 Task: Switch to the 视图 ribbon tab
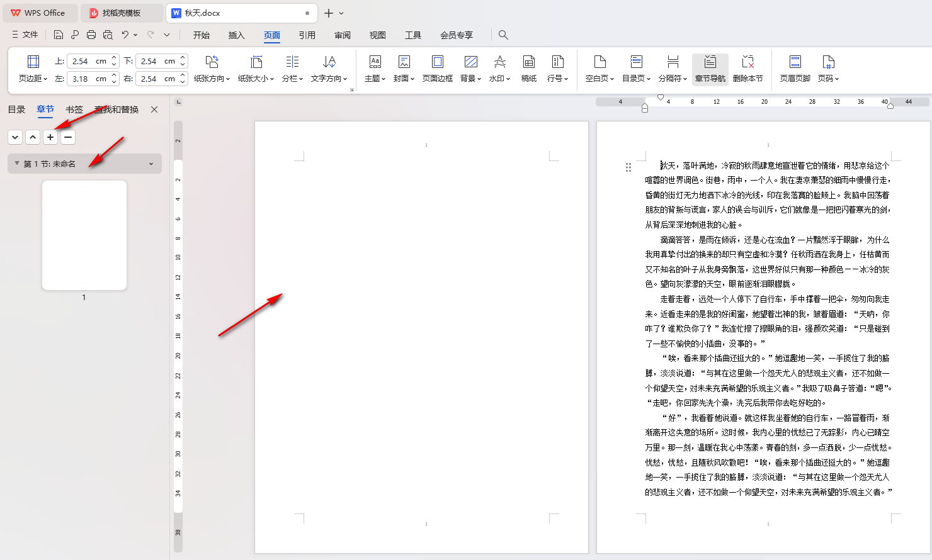(378, 35)
